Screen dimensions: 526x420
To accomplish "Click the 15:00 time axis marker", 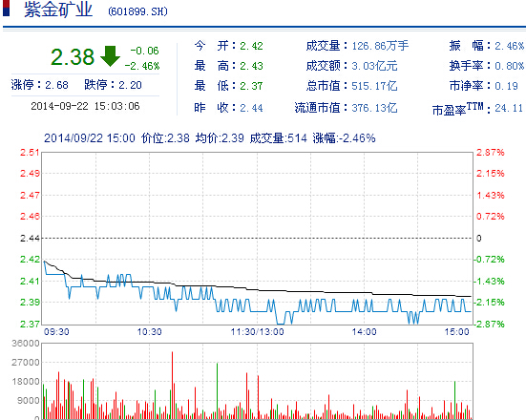I will (x=457, y=332).
